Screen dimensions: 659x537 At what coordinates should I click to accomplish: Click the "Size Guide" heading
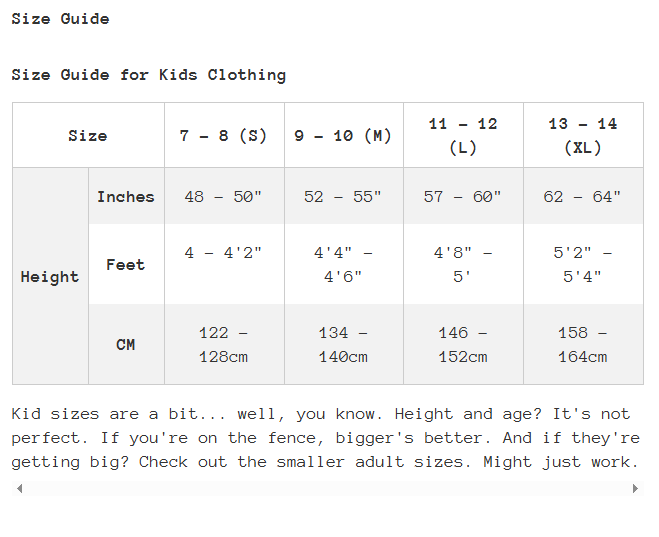pyautogui.click(x=61, y=19)
